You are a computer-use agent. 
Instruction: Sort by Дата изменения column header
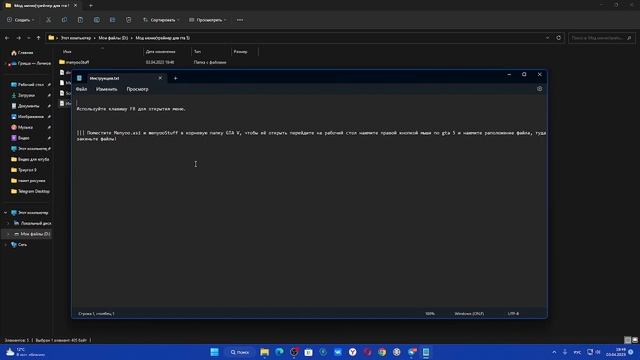160,52
